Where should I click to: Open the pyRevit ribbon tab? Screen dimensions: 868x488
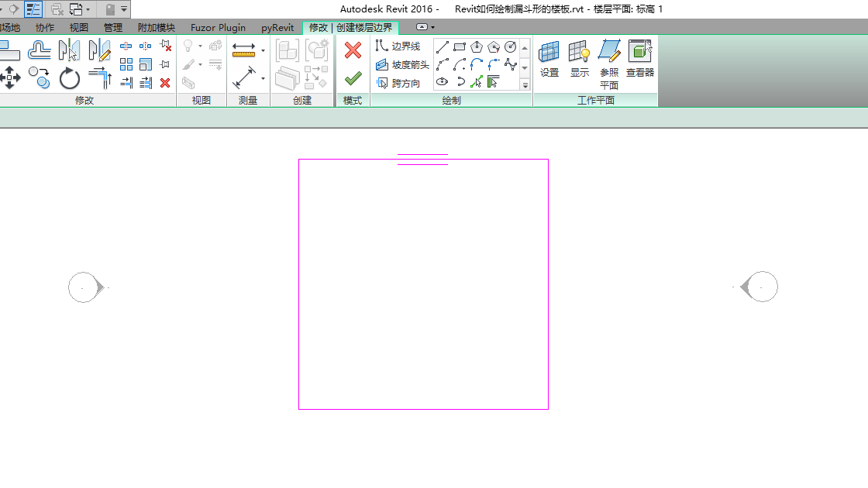(277, 26)
